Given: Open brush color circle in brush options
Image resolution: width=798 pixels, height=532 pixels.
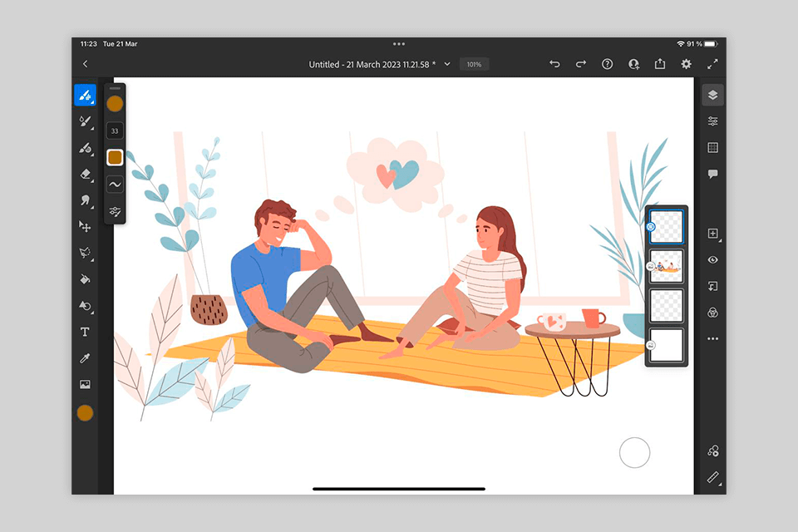Looking at the screenshot, I should click(x=115, y=104).
